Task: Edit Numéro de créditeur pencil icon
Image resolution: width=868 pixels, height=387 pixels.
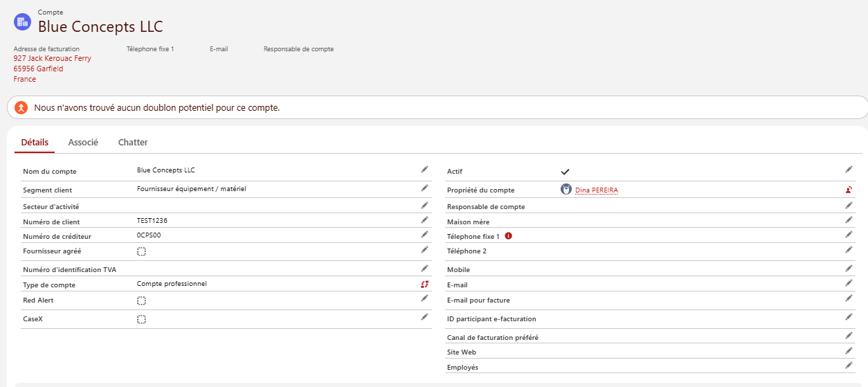Action: click(424, 235)
